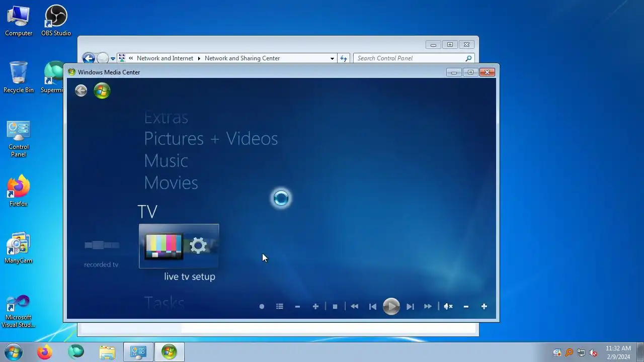Click Firefox in the taskbar
Image resolution: width=644 pixels, height=362 pixels.
[x=45, y=352]
